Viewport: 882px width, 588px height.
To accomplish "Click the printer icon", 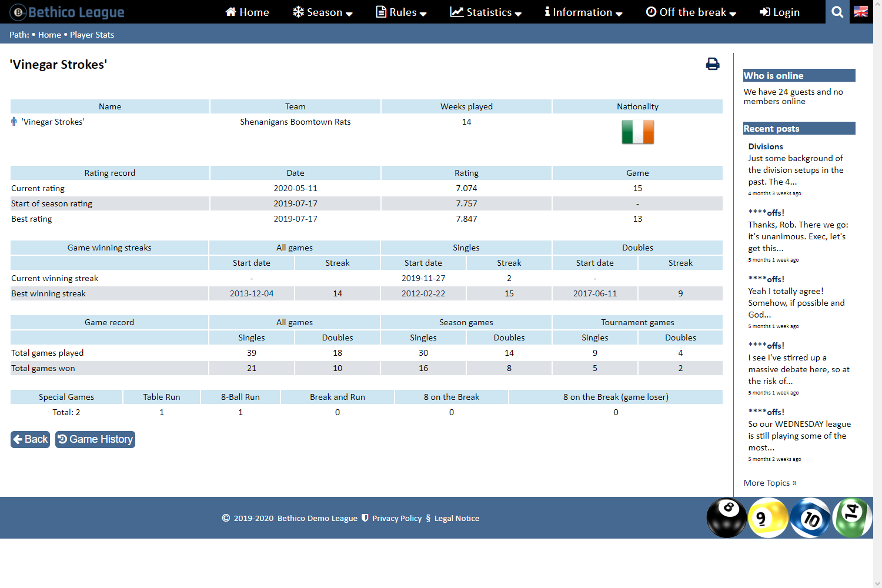I will (712, 64).
